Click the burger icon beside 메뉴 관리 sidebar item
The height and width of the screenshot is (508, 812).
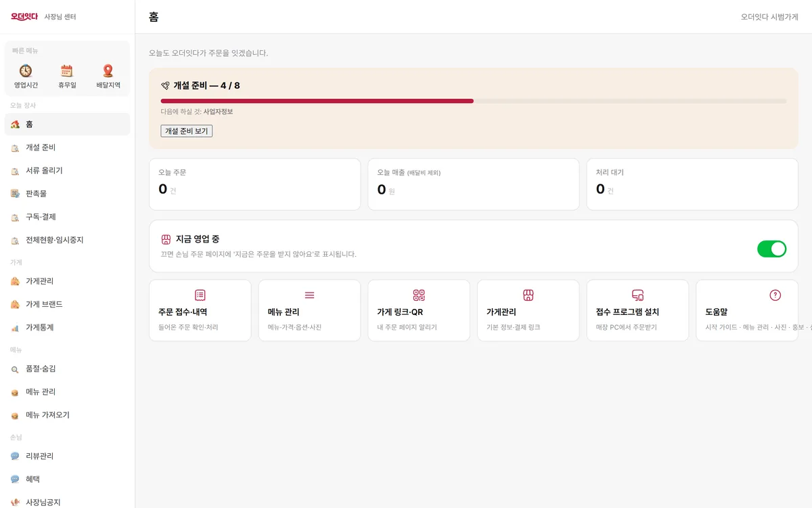pyautogui.click(x=15, y=392)
